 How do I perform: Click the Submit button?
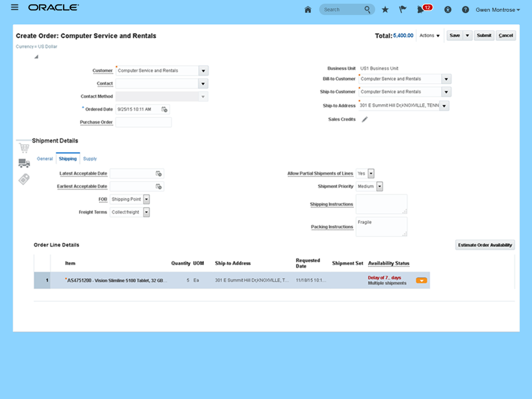click(x=484, y=35)
